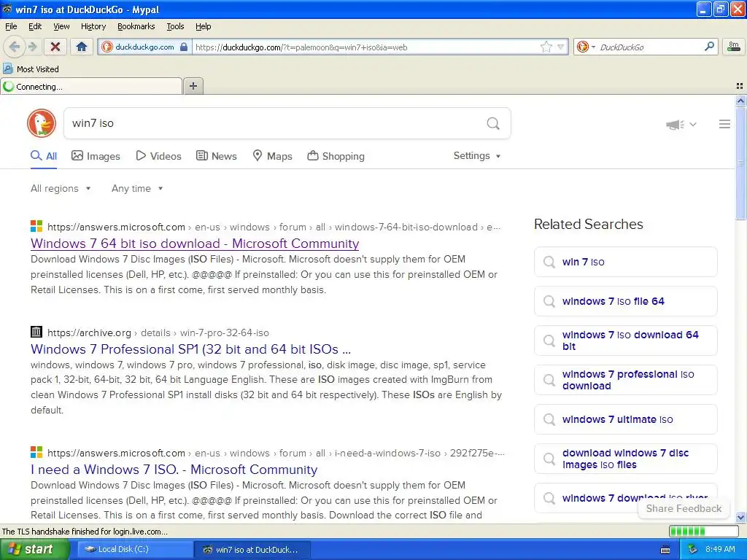Click related search 'windows 7 iso download 64 bit'
747x560 pixels.
pos(625,341)
